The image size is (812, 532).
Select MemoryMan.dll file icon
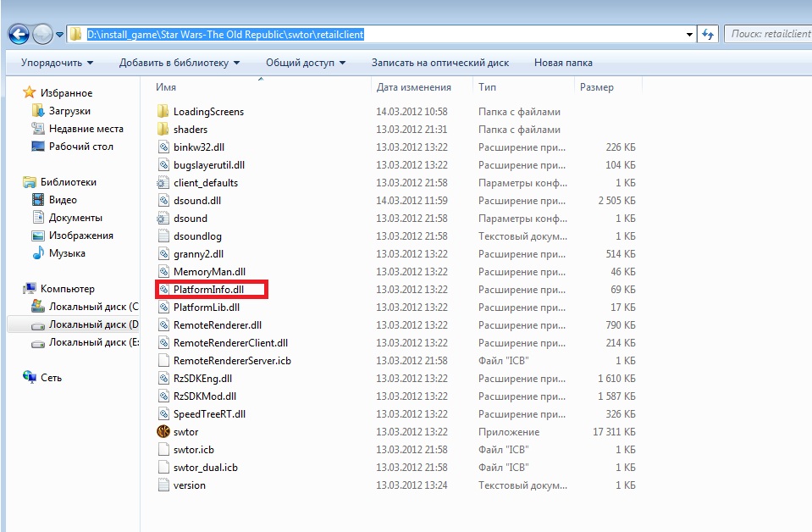(163, 271)
